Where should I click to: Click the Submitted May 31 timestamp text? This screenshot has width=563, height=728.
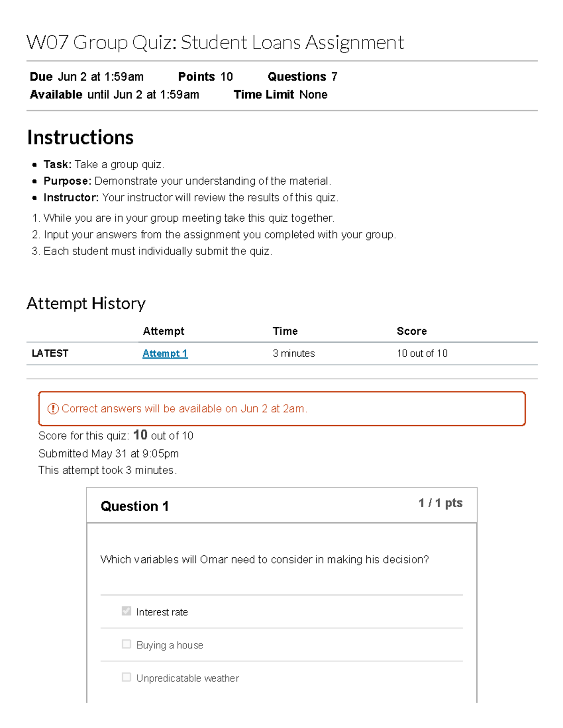pyautogui.click(x=109, y=453)
